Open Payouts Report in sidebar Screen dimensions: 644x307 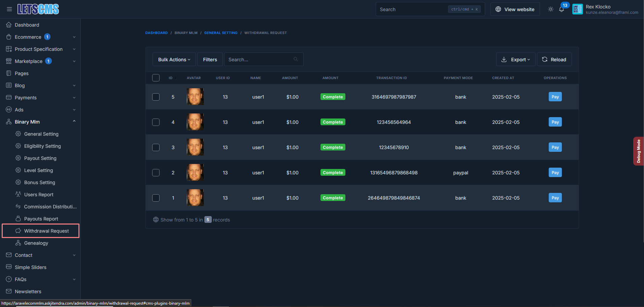[41, 219]
